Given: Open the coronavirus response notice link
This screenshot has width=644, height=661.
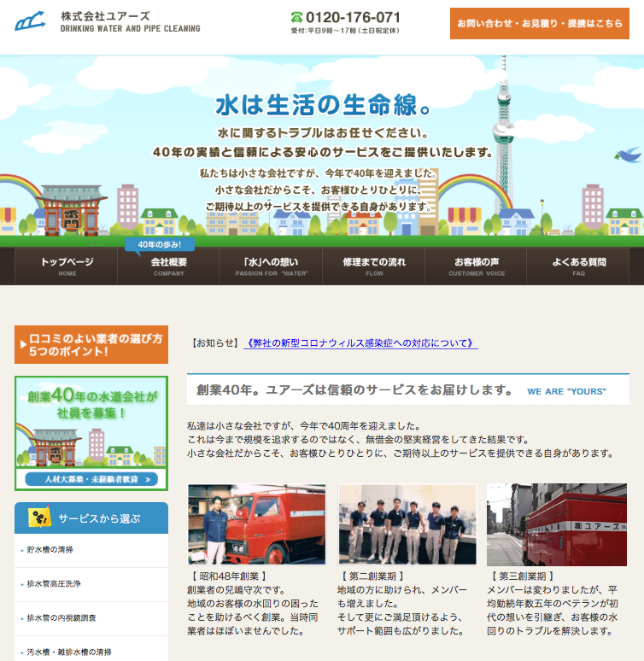Looking at the screenshot, I should pos(360,343).
